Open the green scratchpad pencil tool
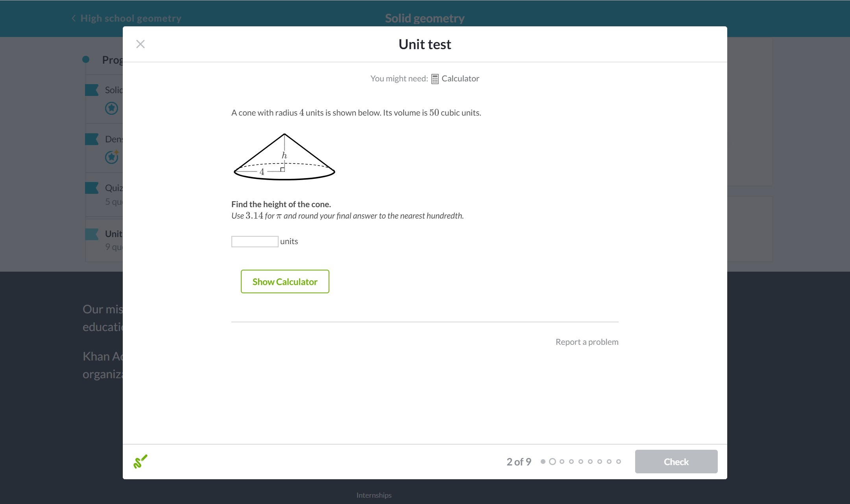850x504 pixels. 140,462
